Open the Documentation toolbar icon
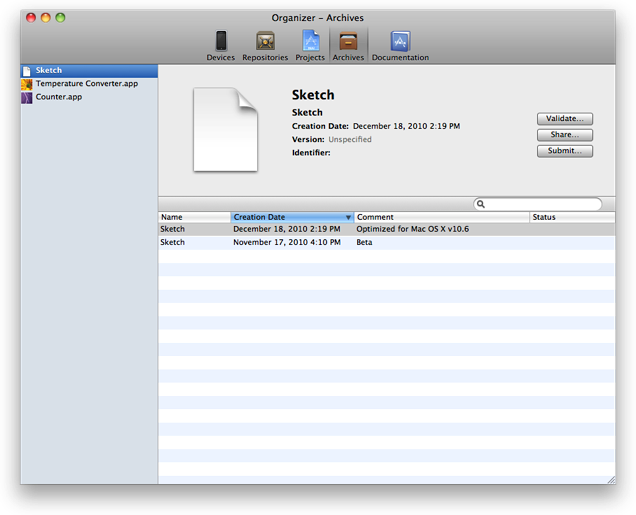The image size is (636, 515). (x=400, y=42)
